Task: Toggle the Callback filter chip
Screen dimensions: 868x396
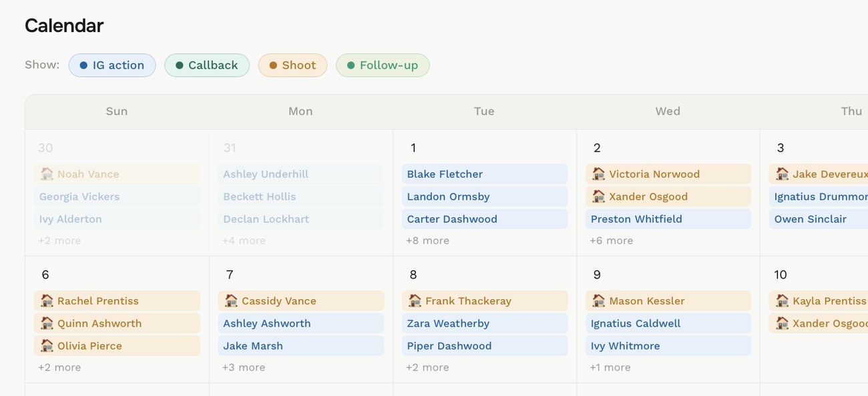Action: 207,65
